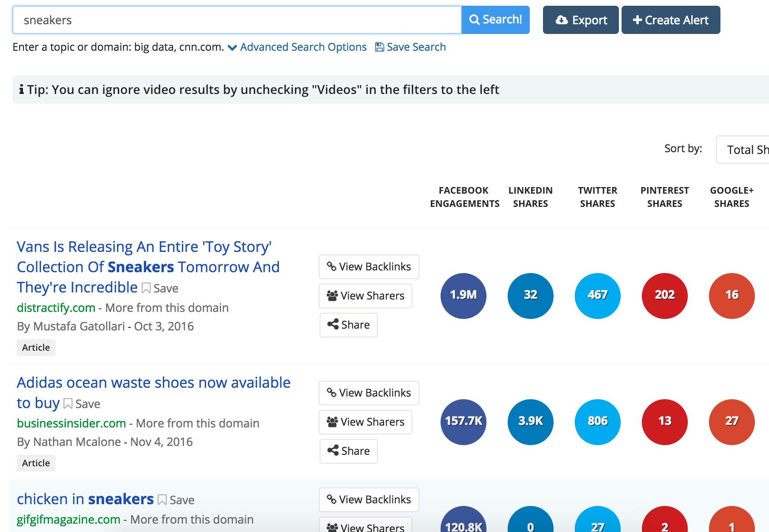View Backlinks for the Adidas article
This screenshot has width=769, height=532.
point(369,393)
